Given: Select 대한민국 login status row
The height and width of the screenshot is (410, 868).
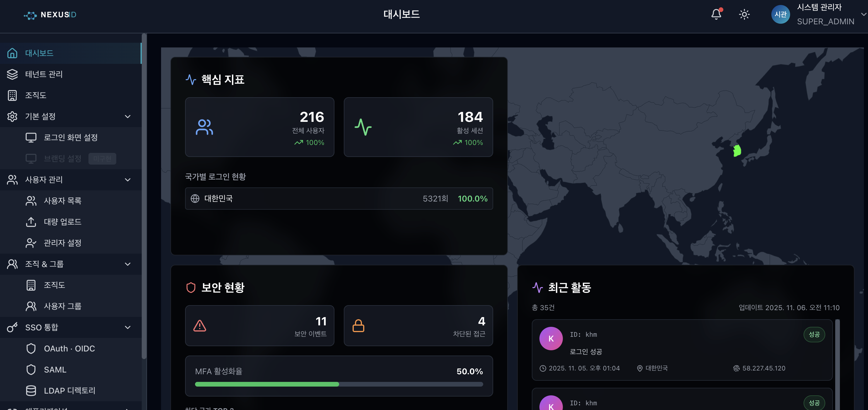Looking at the screenshot, I should click(x=339, y=199).
